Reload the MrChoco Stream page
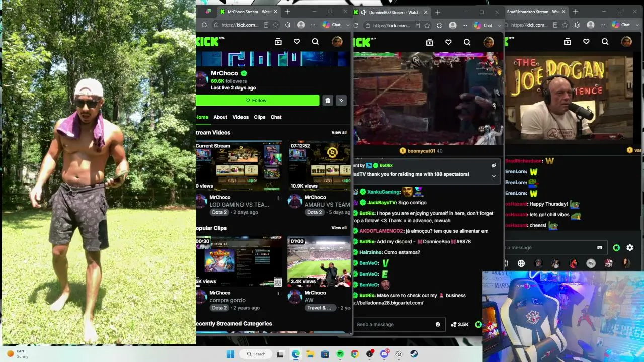 click(204, 25)
